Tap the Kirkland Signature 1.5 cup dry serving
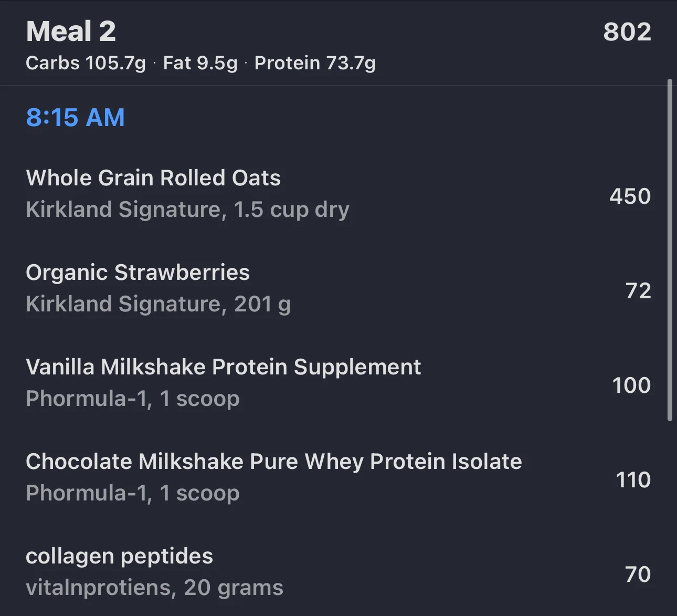Image resolution: width=677 pixels, height=616 pixels. pyautogui.click(x=187, y=210)
